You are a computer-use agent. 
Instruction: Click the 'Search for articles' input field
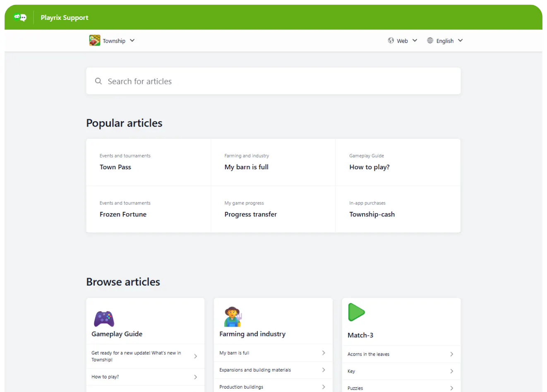273,81
